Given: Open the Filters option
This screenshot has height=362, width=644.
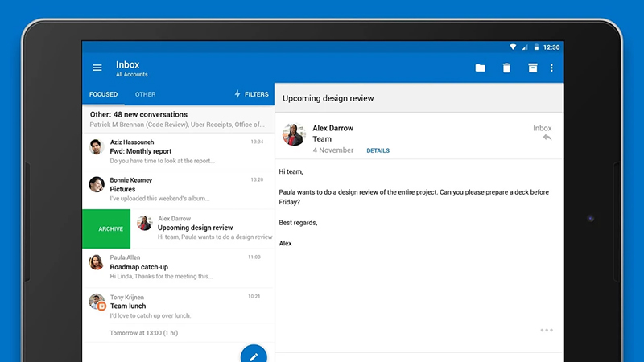Looking at the screenshot, I should [x=251, y=94].
